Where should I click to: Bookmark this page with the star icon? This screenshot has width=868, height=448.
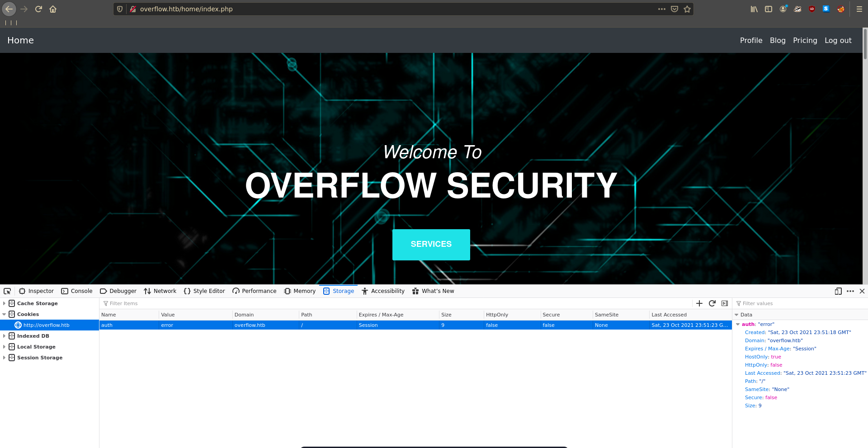[687, 9]
